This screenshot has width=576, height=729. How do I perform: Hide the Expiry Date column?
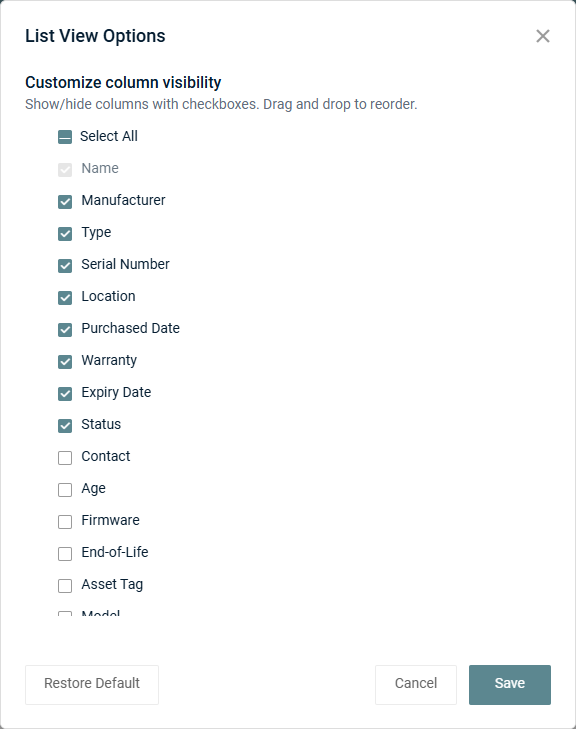(x=65, y=394)
